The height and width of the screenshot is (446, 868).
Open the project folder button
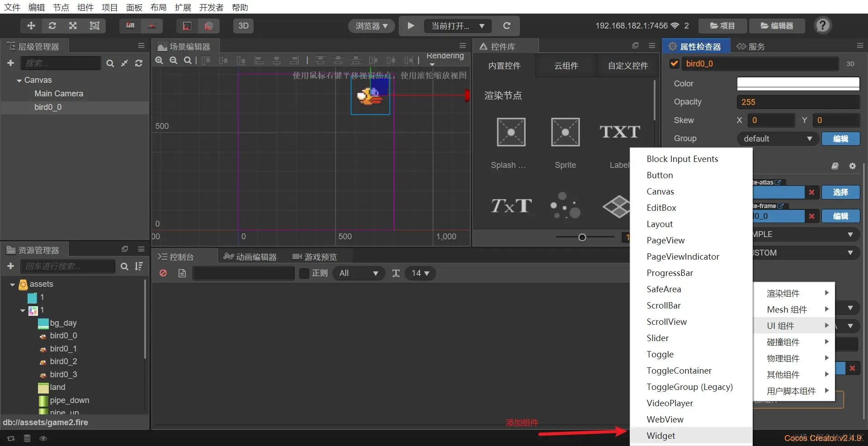pyautogui.click(x=722, y=26)
